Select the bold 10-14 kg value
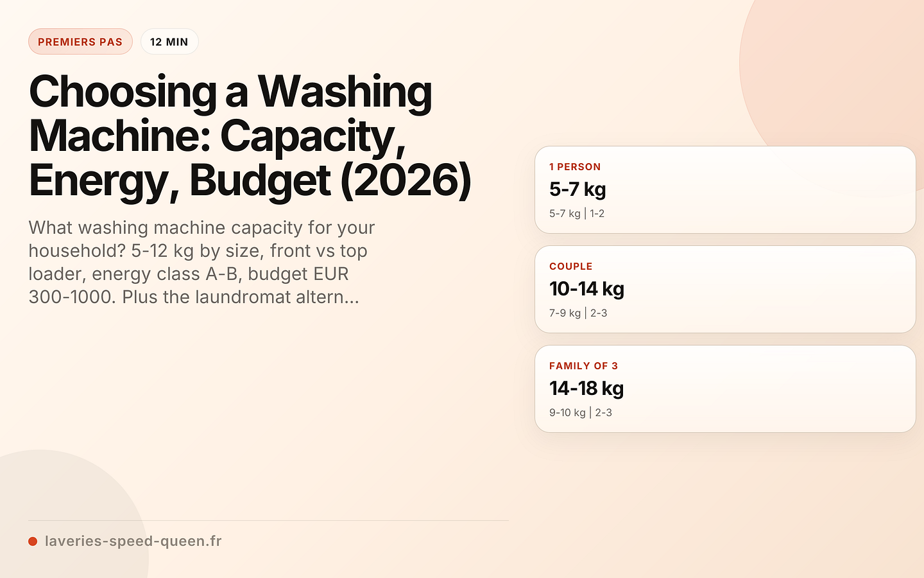The width and height of the screenshot is (924, 578). click(x=586, y=289)
